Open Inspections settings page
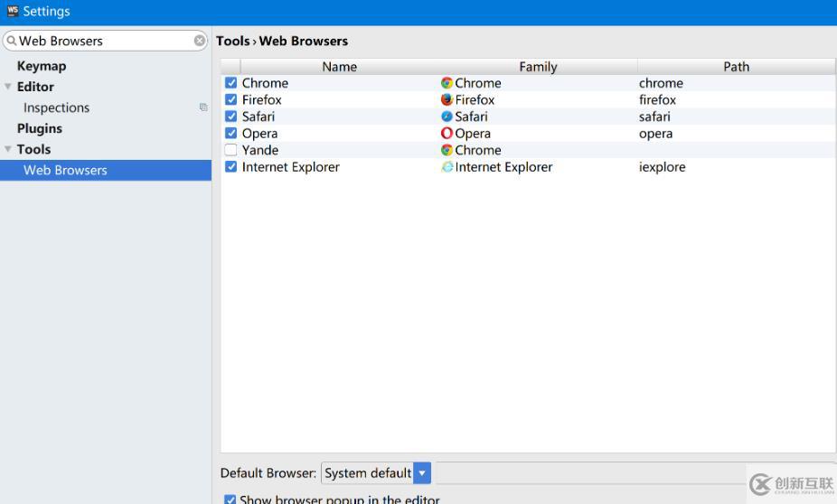837x504 pixels. pyautogui.click(x=57, y=107)
